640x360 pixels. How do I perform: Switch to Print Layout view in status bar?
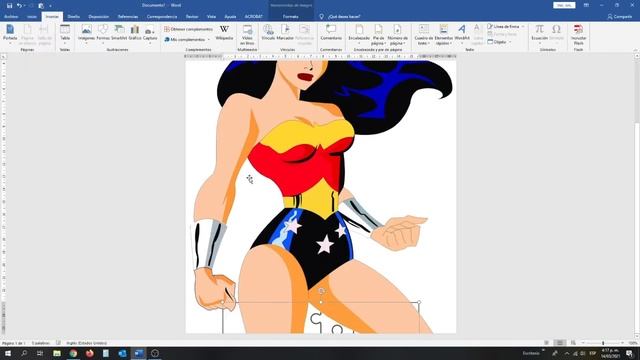pyautogui.click(x=560, y=343)
